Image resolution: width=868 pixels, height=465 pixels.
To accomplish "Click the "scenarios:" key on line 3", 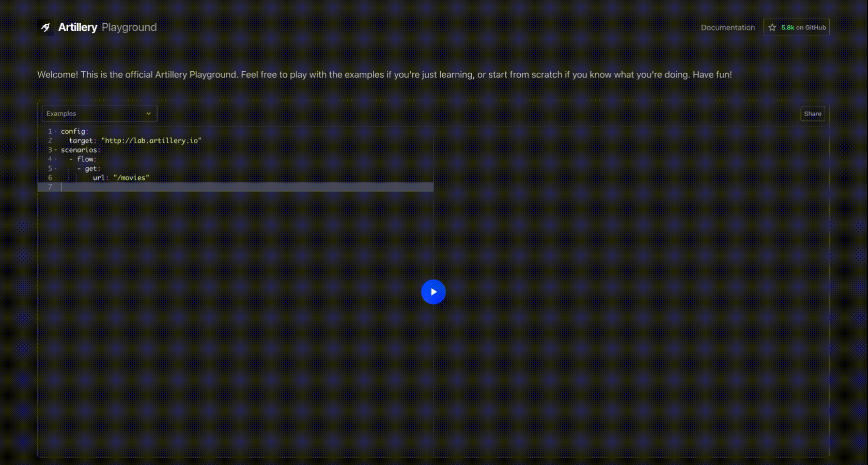I will point(81,150).
